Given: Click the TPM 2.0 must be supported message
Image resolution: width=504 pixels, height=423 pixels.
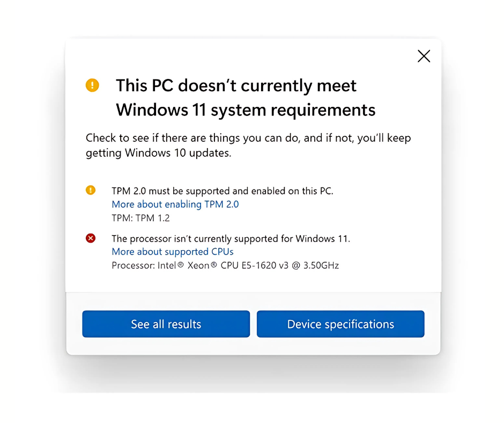Looking at the screenshot, I should coord(221,191).
